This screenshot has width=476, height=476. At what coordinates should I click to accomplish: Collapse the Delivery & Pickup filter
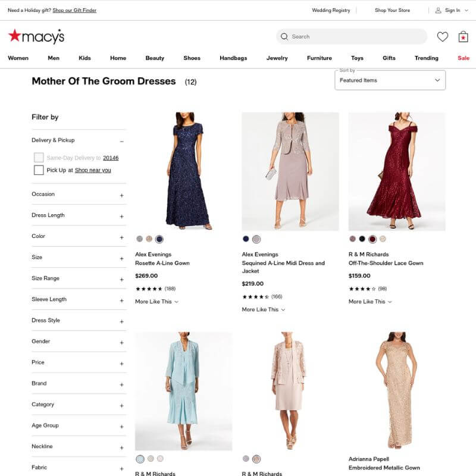(x=121, y=142)
